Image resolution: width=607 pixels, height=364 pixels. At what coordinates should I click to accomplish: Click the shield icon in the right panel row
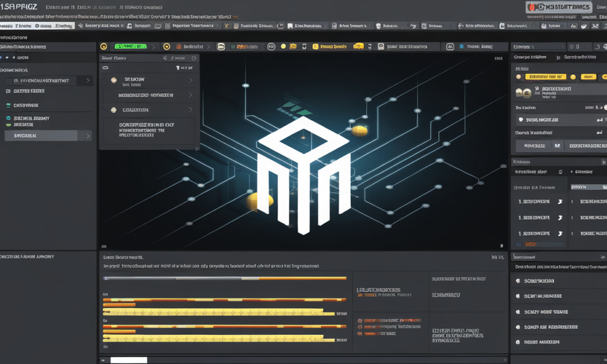click(521, 120)
